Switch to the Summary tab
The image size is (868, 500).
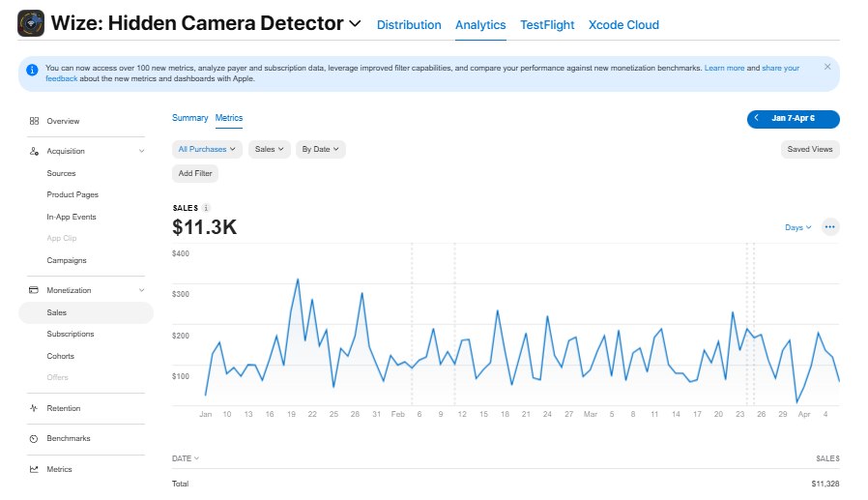[189, 118]
